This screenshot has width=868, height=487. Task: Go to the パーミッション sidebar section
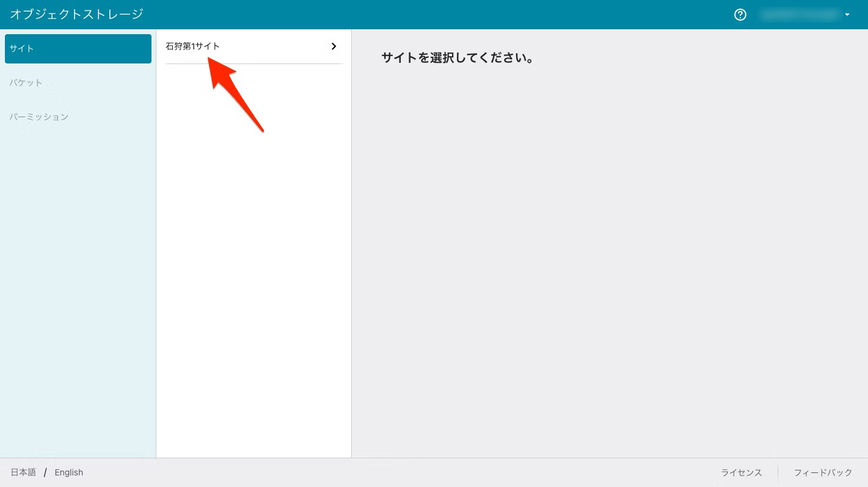pos(39,117)
